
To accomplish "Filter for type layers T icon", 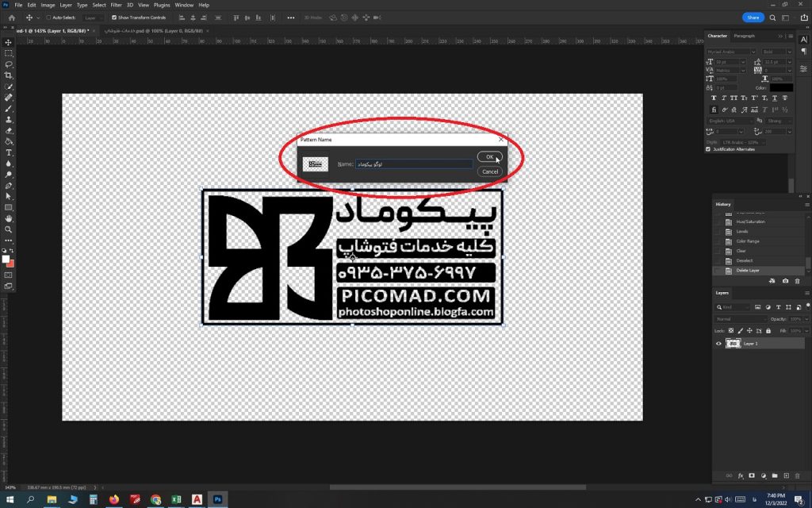I will pos(779,307).
